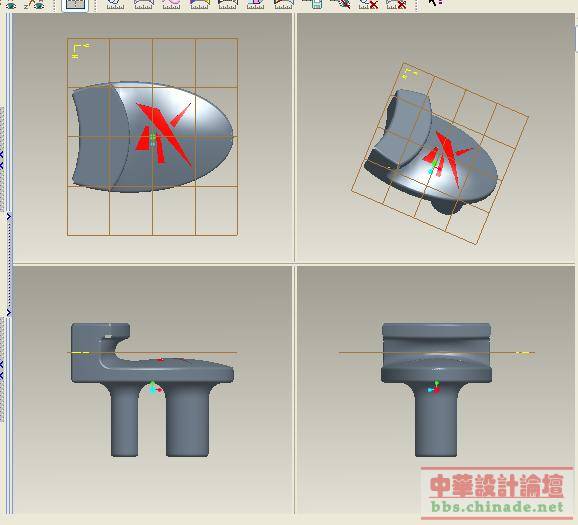This screenshot has height=525, width=578.
Task: Select the rainbow shaded curvature analysis icon
Action: (199, 4)
